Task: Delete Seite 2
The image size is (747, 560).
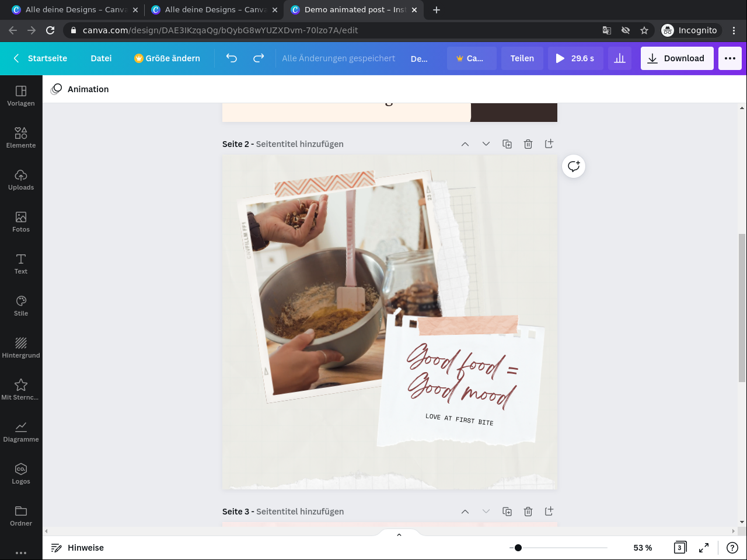Action: [x=528, y=144]
